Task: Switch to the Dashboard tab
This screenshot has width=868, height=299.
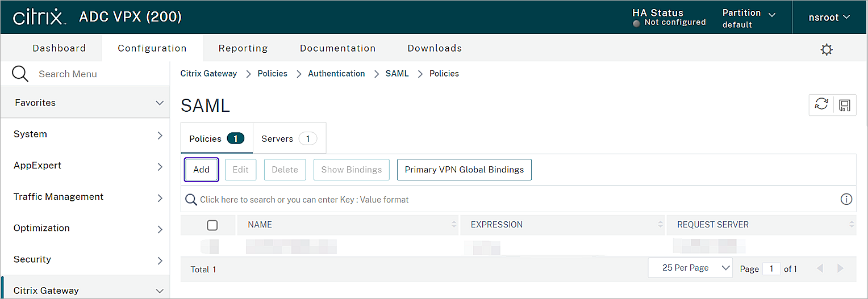Action: click(x=59, y=48)
